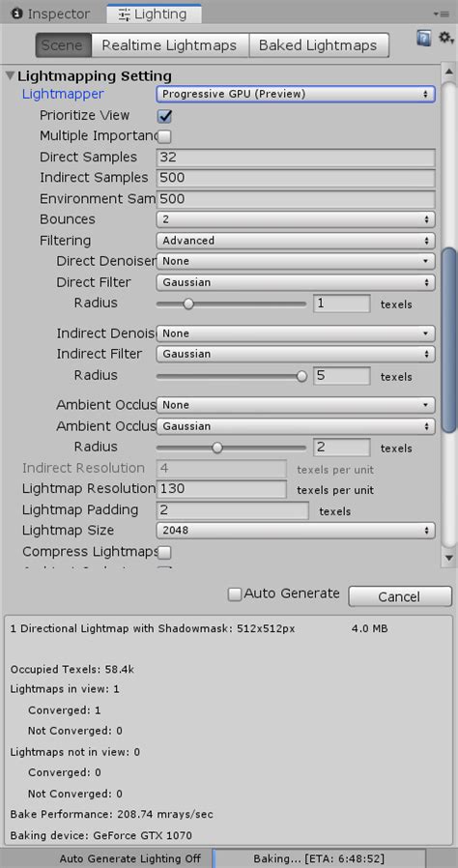Click the Occupied Texels 58.4k text
Screen dimensions: 458x868
tap(72, 669)
